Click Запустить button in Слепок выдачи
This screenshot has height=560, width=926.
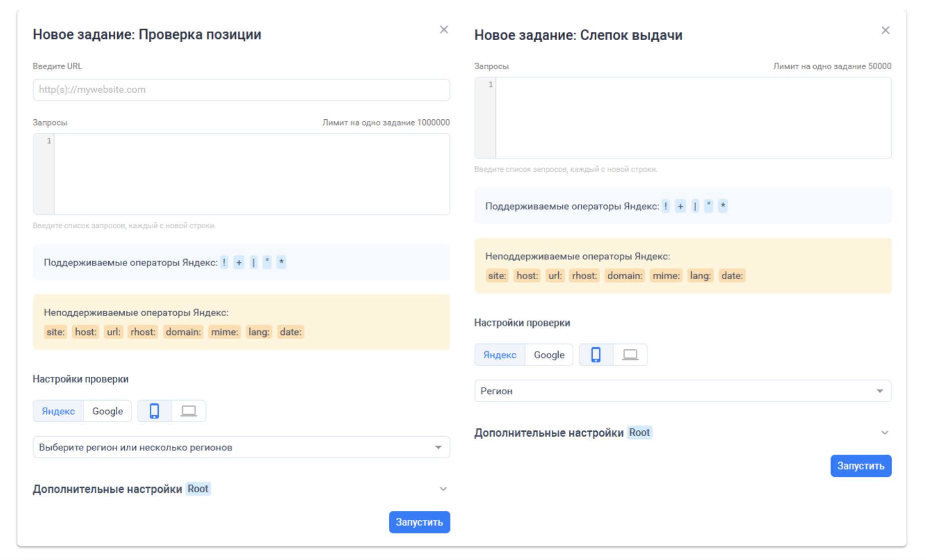point(861,466)
